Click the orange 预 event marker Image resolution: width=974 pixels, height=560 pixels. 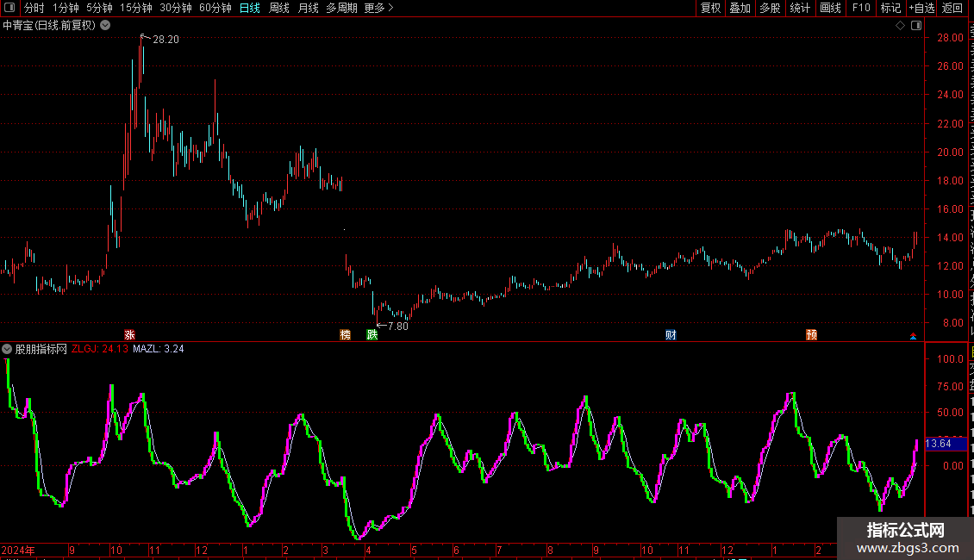pyautogui.click(x=811, y=334)
